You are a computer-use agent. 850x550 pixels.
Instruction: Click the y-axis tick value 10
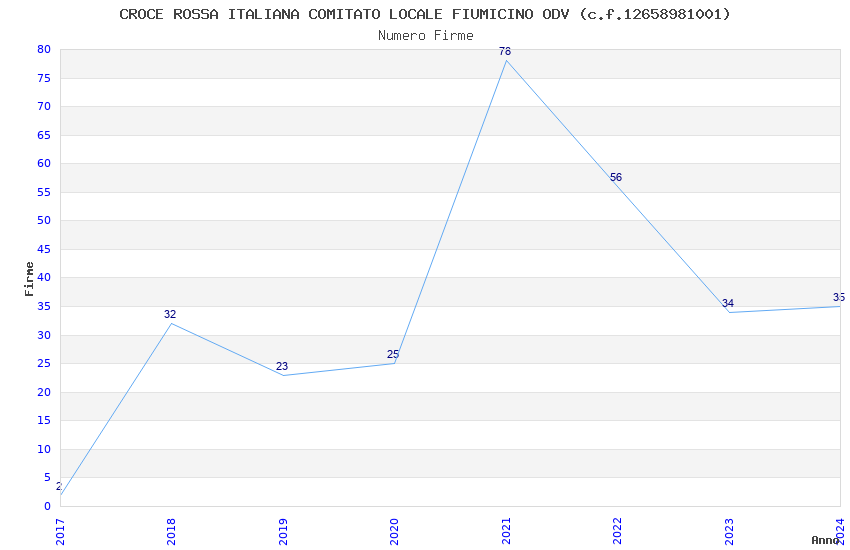(44, 449)
